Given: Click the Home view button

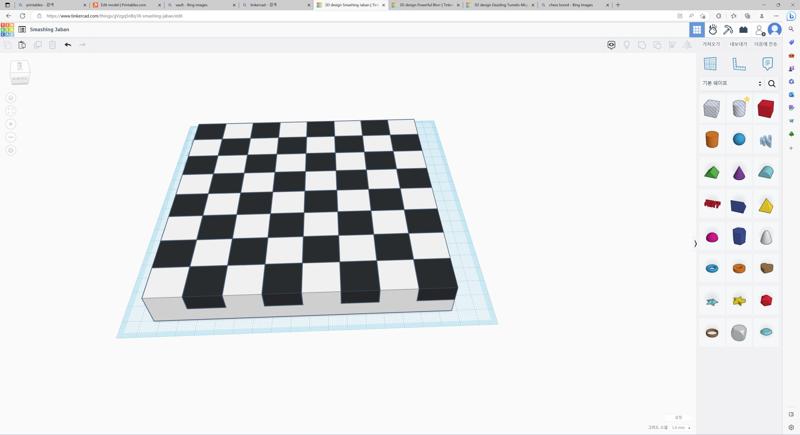Looking at the screenshot, I should (11, 98).
